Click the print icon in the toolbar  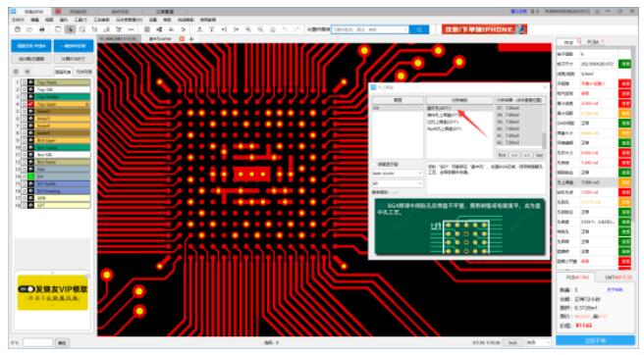(41, 29)
